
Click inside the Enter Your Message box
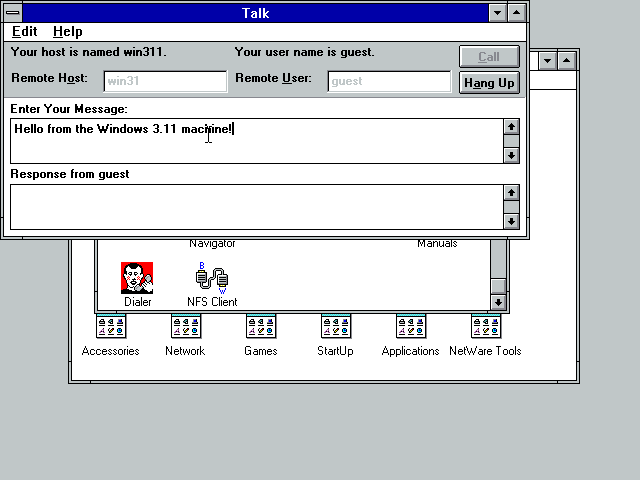257,141
